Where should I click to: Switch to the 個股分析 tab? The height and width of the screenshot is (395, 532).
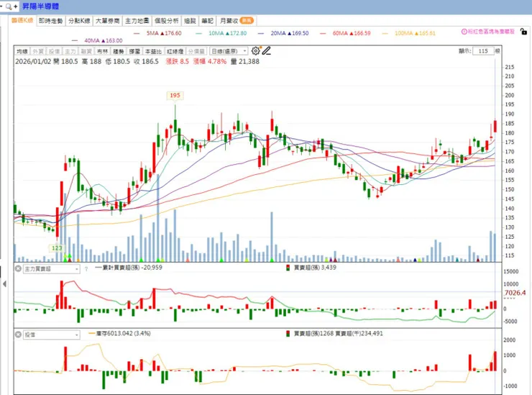click(166, 21)
